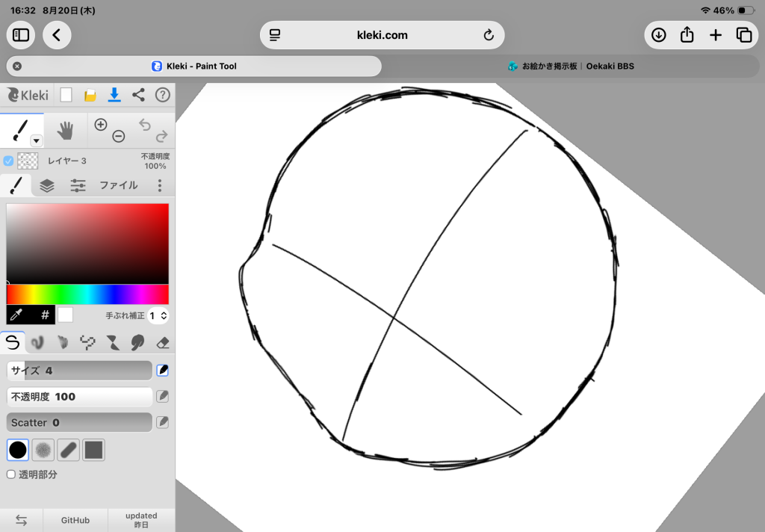Viewport: 765px width, 532px height.
Task: Expand the tool selection dropdown arrow
Action: tap(37, 141)
